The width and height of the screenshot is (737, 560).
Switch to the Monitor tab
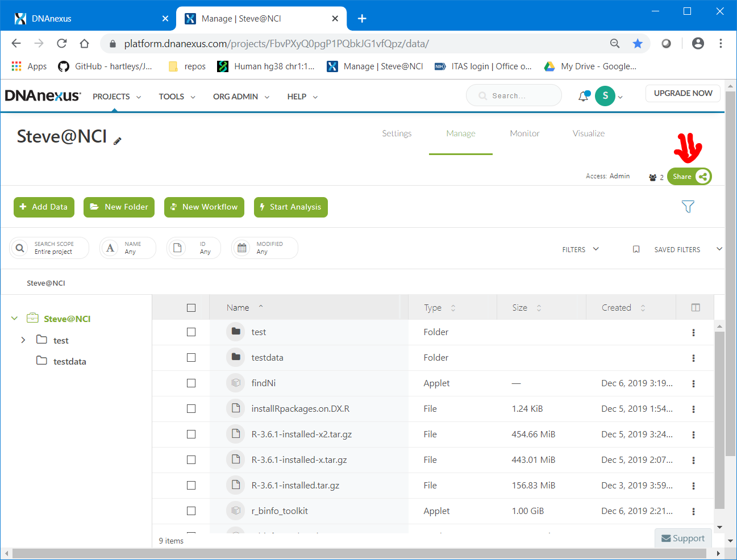tap(524, 133)
